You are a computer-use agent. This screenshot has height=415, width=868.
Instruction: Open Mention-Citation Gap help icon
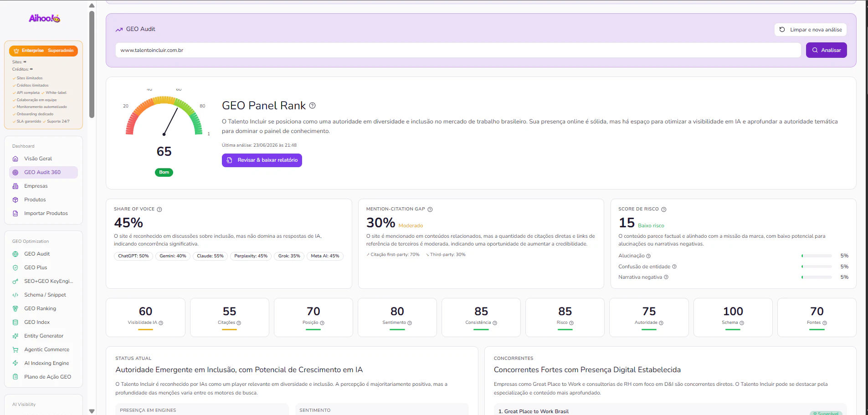coord(430,210)
